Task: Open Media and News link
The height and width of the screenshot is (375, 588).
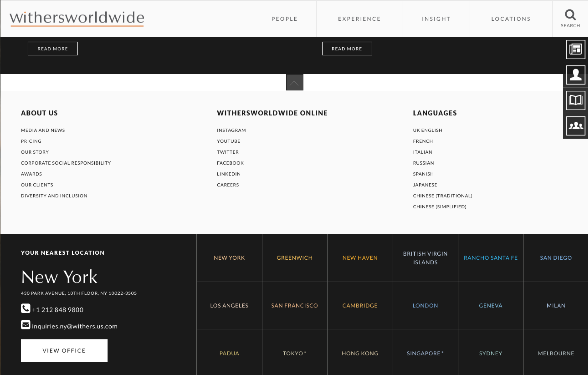Action: tap(43, 130)
